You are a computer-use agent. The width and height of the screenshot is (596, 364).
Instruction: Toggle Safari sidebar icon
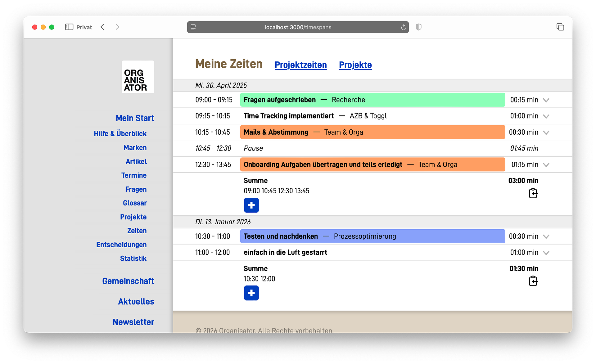click(x=69, y=27)
